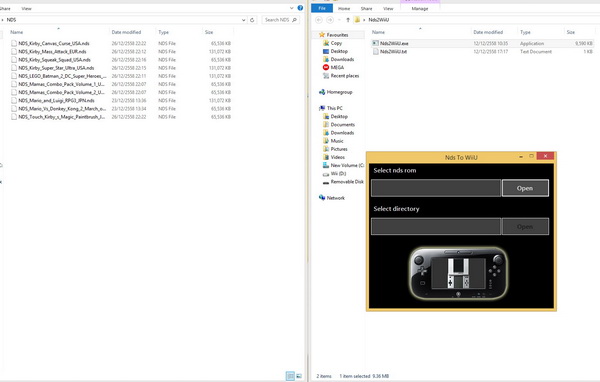The image size is (600, 382).
Task: Click Up arrow in Nds2WiiU explorer
Action: pos(348,20)
